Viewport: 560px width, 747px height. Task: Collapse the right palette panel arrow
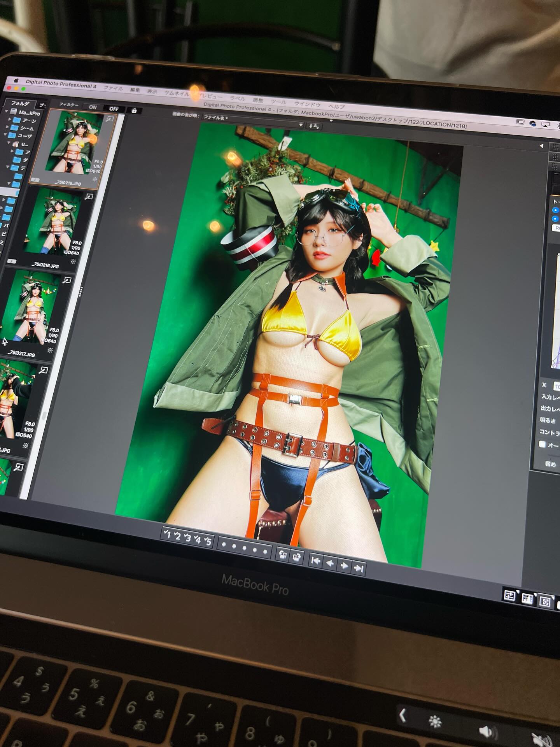coord(541,146)
